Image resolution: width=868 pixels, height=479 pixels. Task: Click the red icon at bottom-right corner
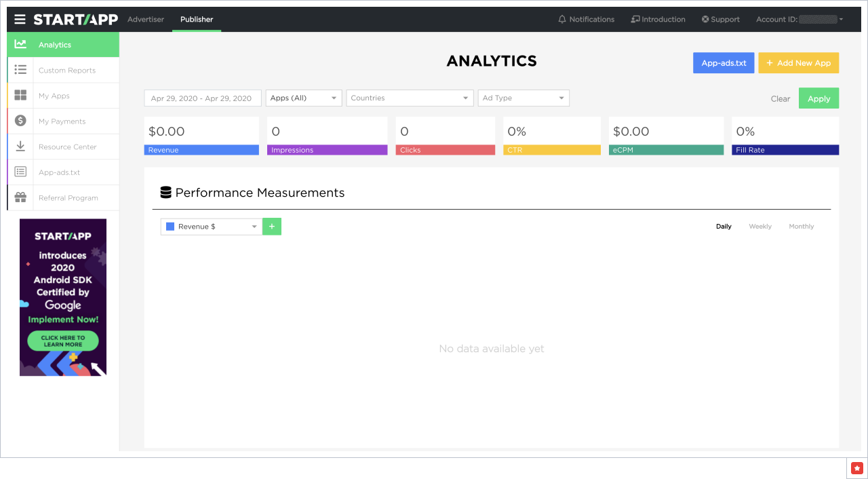pyautogui.click(x=857, y=467)
